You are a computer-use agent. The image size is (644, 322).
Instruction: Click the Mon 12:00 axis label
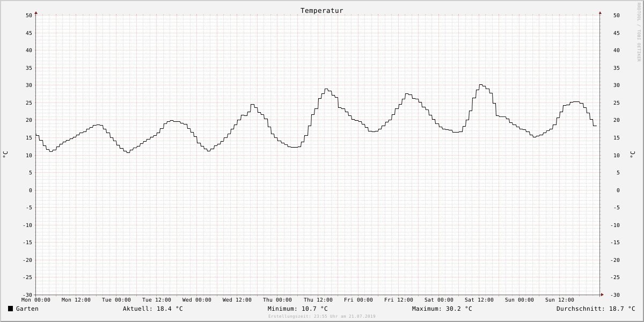[76, 300]
